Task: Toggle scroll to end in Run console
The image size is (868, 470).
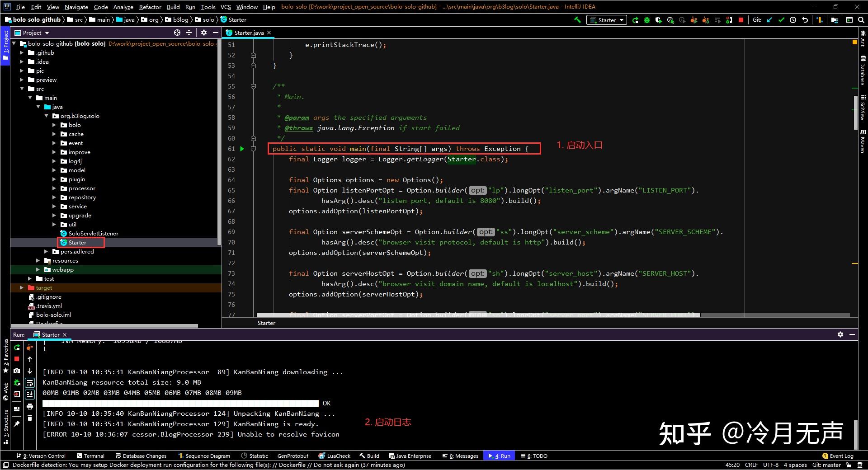Action: 30,394
